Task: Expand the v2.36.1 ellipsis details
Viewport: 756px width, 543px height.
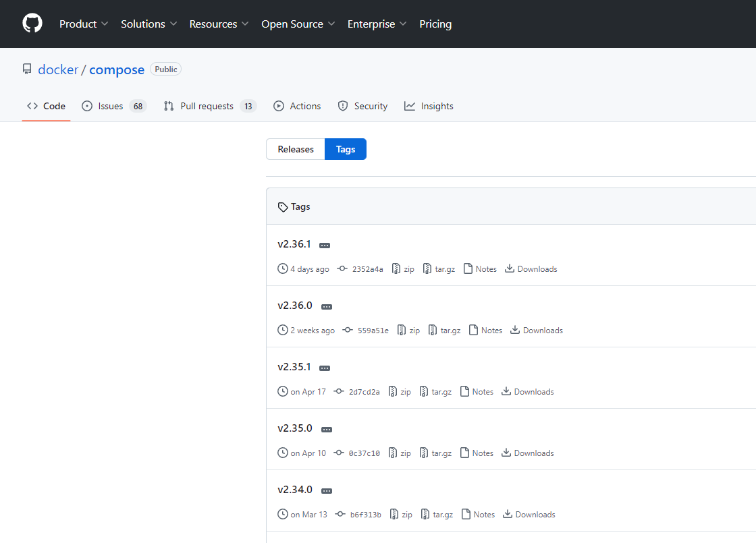Action: (325, 246)
